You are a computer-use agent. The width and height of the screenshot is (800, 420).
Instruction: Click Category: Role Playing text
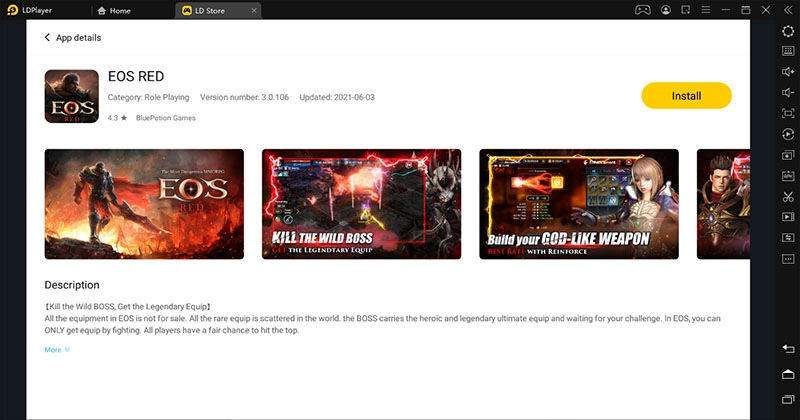tap(148, 97)
